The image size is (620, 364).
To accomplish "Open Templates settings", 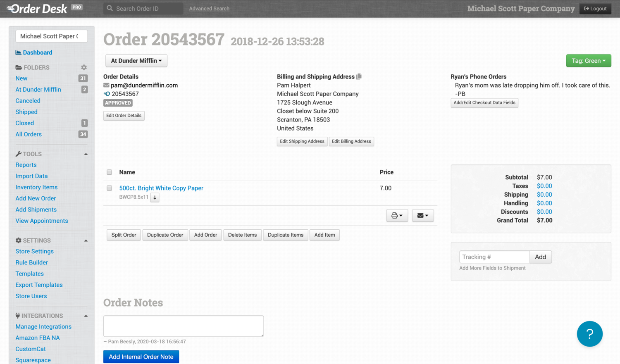I will pyautogui.click(x=30, y=274).
